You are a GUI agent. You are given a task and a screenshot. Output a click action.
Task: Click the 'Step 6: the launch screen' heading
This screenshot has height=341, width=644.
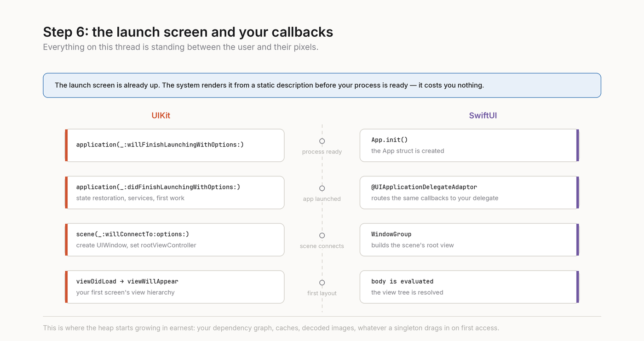tap(188, 32)
